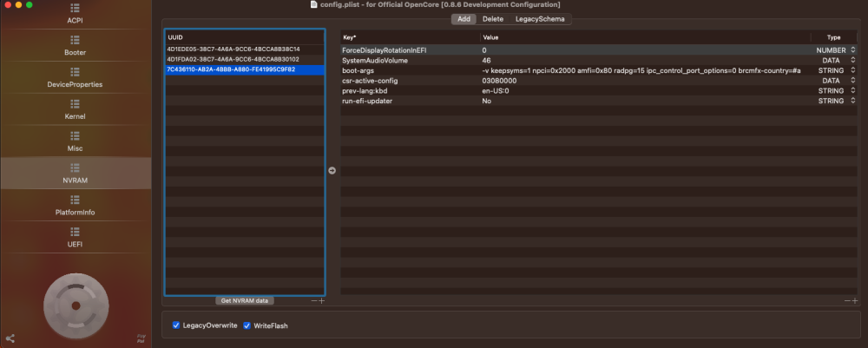The width and height of the screenshot is (868, 348).
Task: Edit the boot-args value string
Action: tap(641, 70)
